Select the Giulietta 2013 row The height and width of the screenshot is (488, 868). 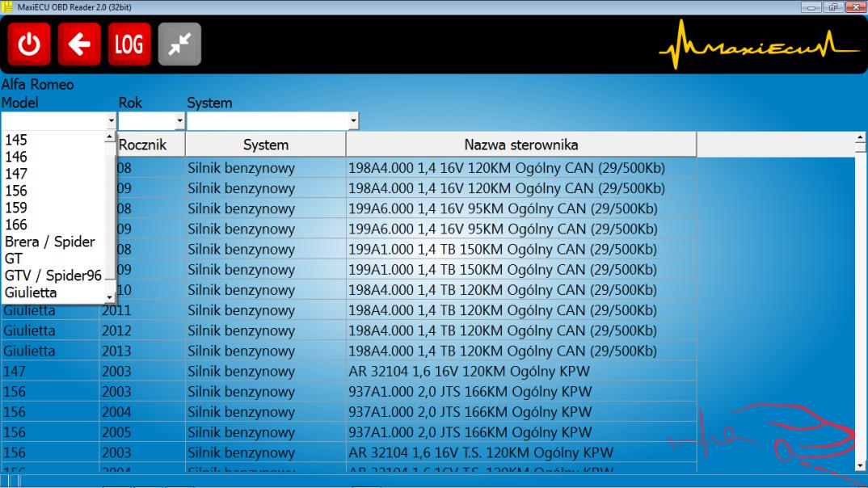[349, 351]
